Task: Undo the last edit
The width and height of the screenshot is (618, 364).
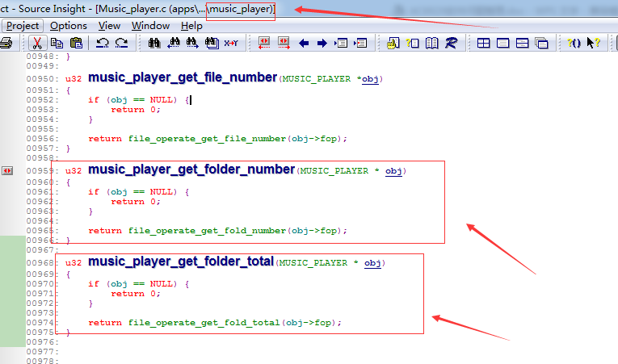Action: point(103,43)
